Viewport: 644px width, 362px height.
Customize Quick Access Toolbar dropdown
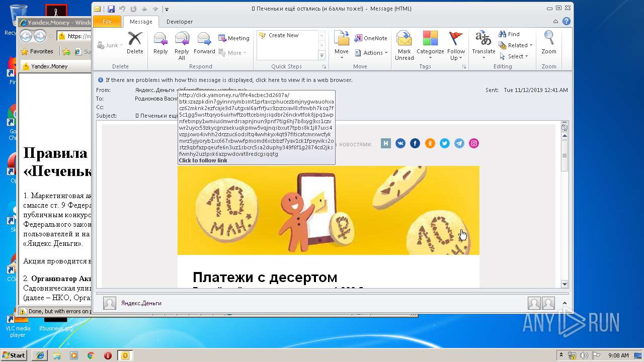tap(167, 9)
